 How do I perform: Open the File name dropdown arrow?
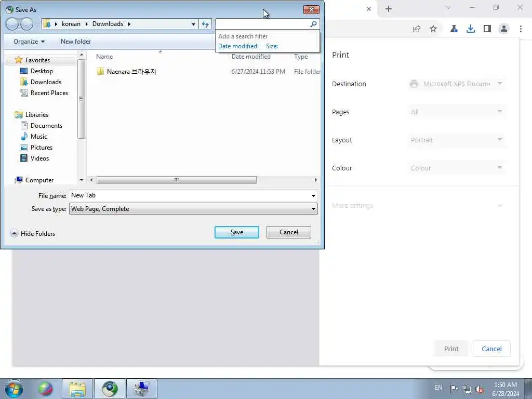(313, 195)
